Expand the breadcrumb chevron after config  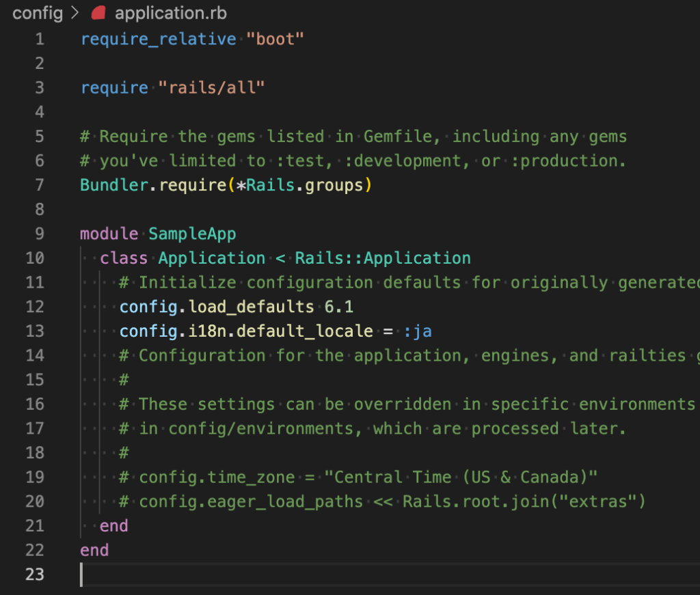tap(75, 13)
